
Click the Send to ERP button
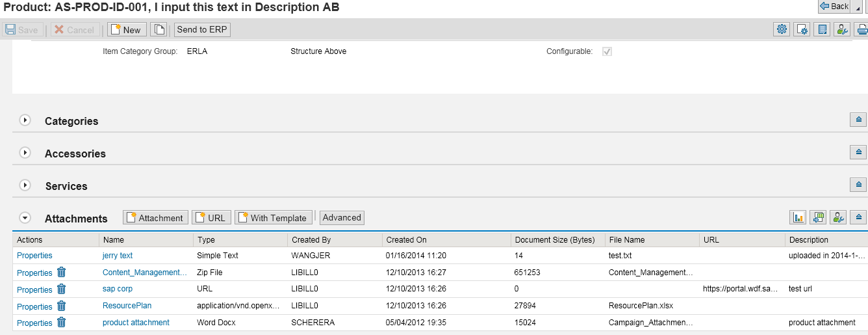pos(203,29)
